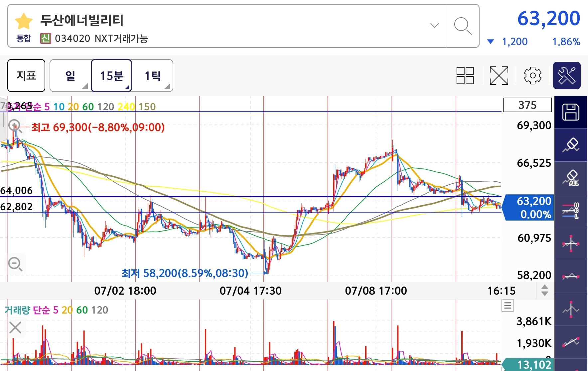Screen dimensions: 588x371
Task: Click the 최고 69,300 high price label
Action: (x=98, y=127)
